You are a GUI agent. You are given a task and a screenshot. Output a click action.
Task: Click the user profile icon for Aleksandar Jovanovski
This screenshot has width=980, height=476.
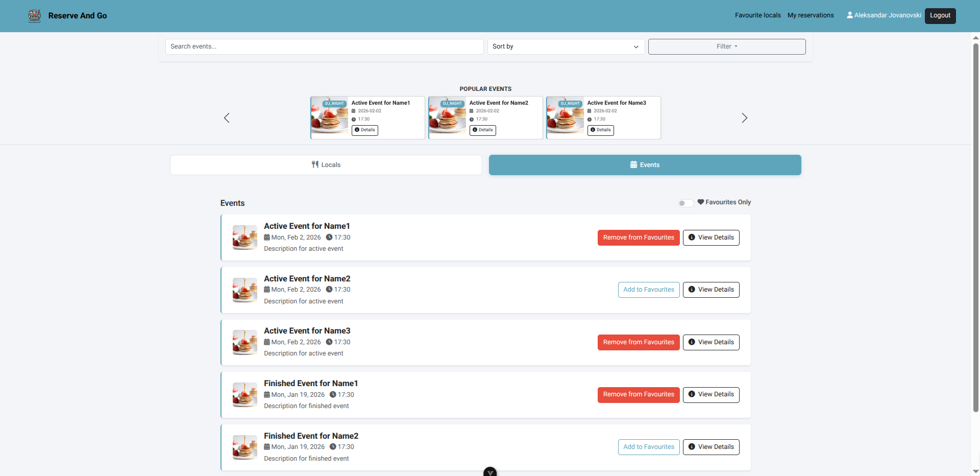coord(850,15)
